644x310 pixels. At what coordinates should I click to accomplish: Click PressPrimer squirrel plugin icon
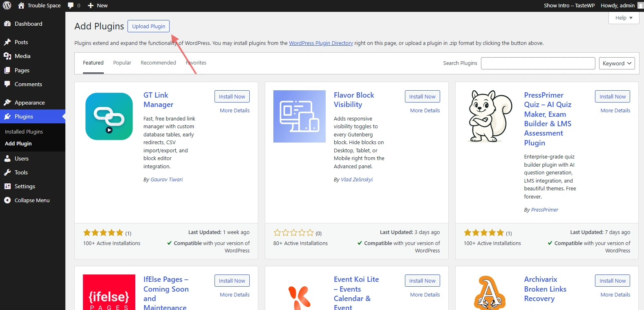pyautogui.click(x=490, y=116)
